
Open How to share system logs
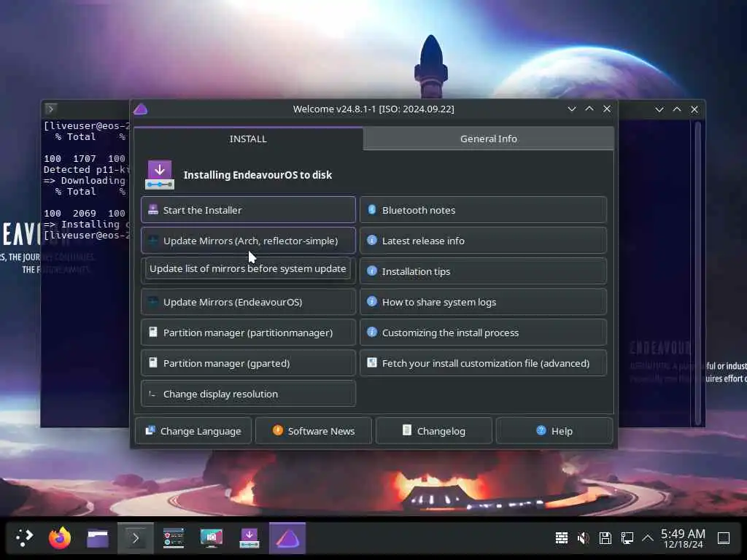click(483, 302)
